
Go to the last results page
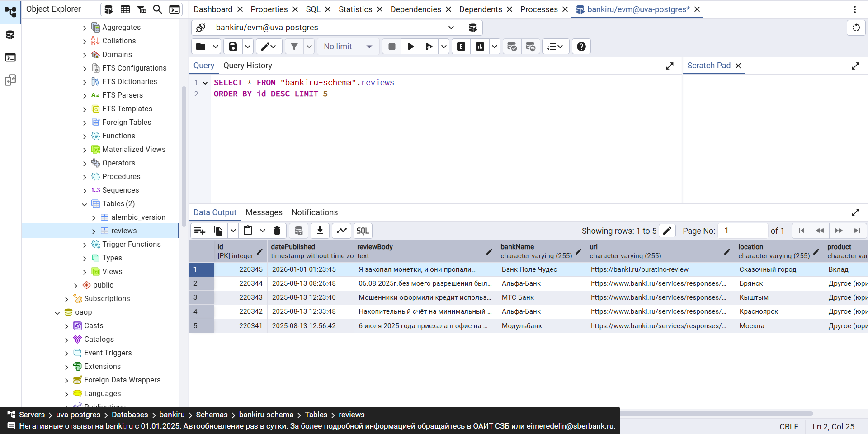point(857,231)
